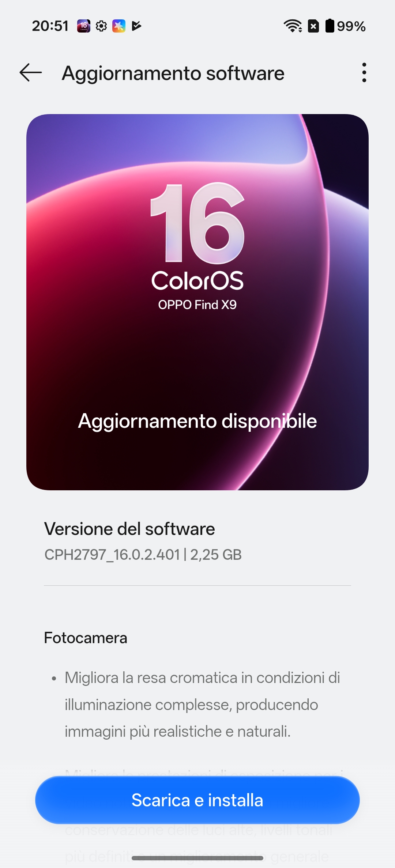The image size is (395, 868).
Task: Tap the Versione del software heading
Action: 129,529
